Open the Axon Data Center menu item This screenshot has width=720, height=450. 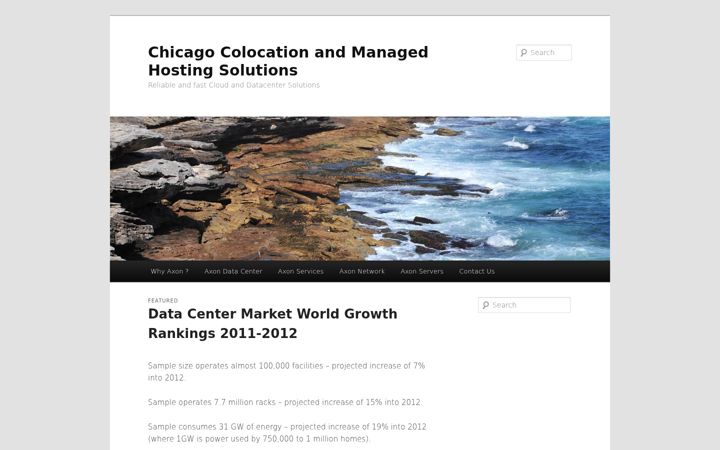pyautogui.click(x=233, y=271)
